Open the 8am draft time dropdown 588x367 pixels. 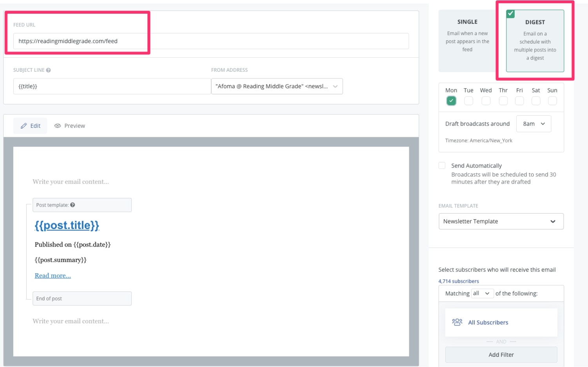[534, 124]
